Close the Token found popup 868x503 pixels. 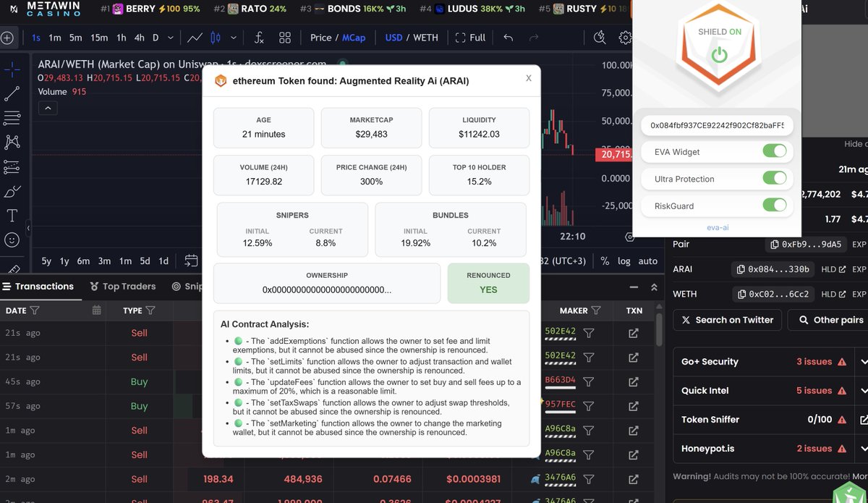coord(529,78)
